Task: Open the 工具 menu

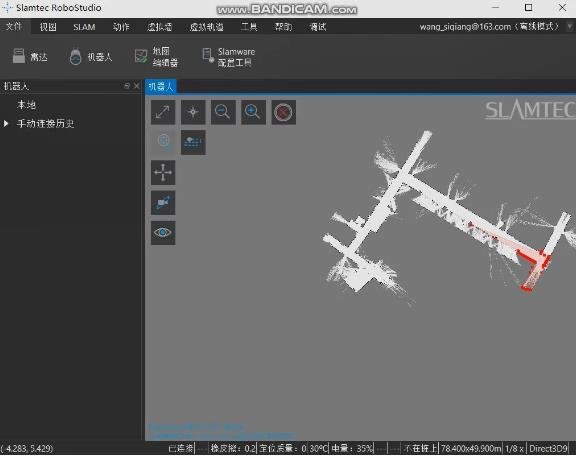Action: point(249,27)
